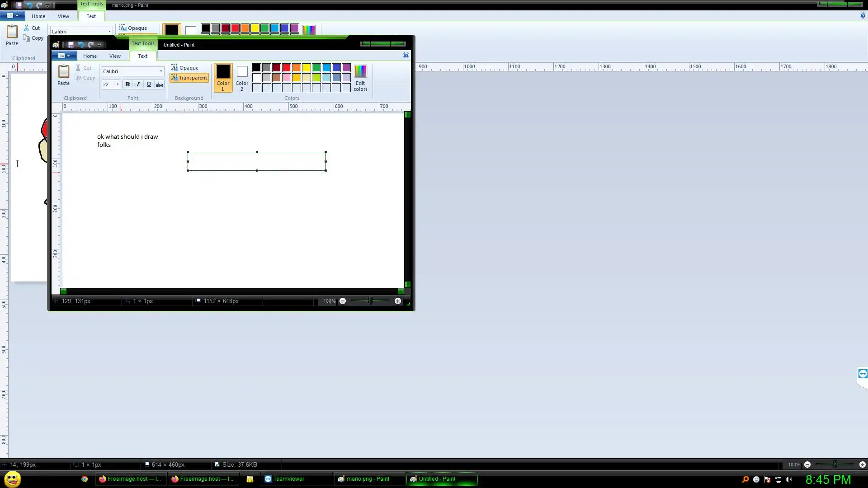The image size is (868, 488).
Task: Open the font size 22 dropdown
Action: 118,84
